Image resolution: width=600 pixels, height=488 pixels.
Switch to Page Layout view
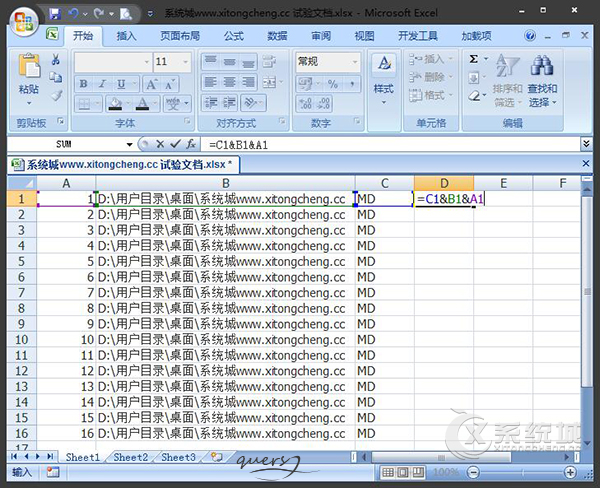pos(402,473)
